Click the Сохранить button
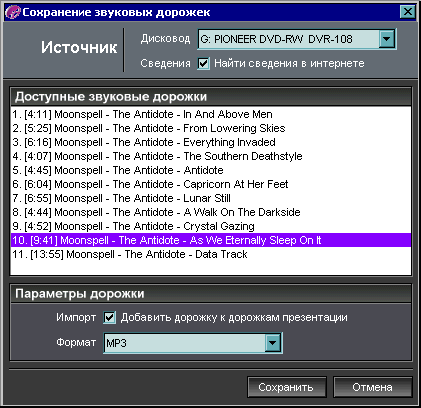This screenshot has height=408, width=421. [x=287, y=387]
